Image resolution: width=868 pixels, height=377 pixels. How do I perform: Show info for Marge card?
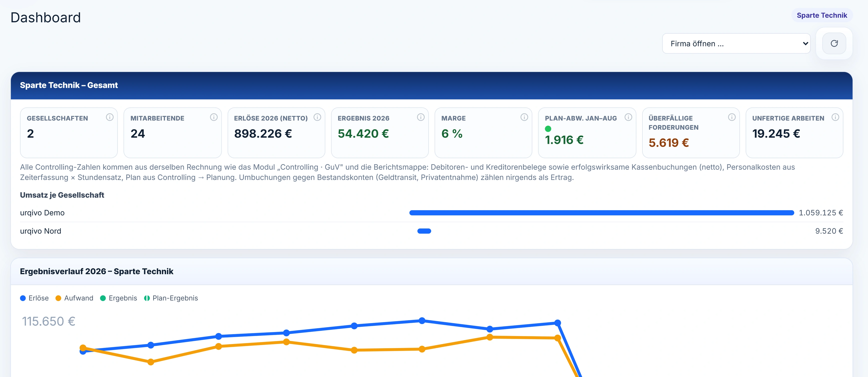[x=524, y=117]
